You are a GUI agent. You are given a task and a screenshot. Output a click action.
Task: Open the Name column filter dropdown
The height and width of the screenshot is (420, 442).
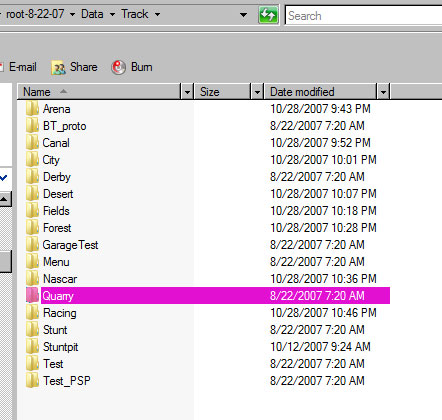pyautogui.click(x=187, y=92)
